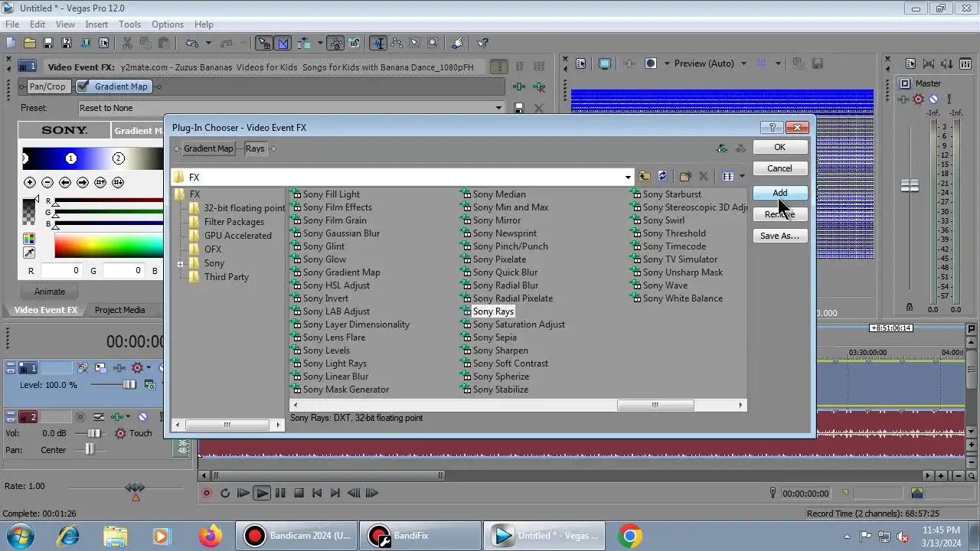
Task: Arm audio track 2 for recording
Action: [x=80, y=417]
